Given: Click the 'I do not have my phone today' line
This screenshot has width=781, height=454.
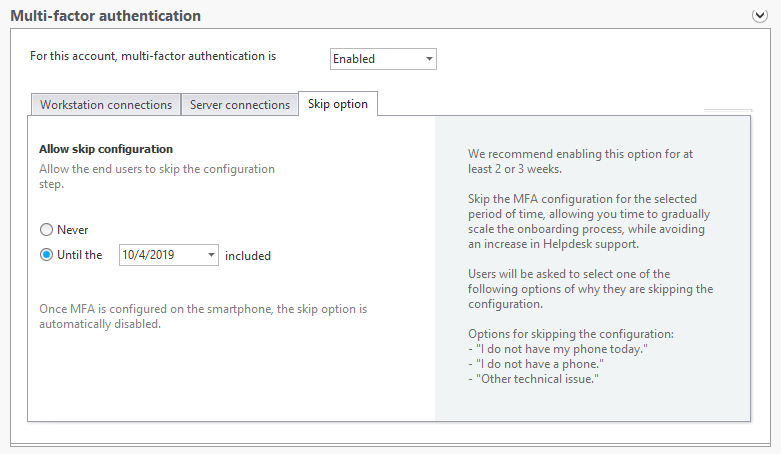Looking at the screenshot, I should click(558, 349).
